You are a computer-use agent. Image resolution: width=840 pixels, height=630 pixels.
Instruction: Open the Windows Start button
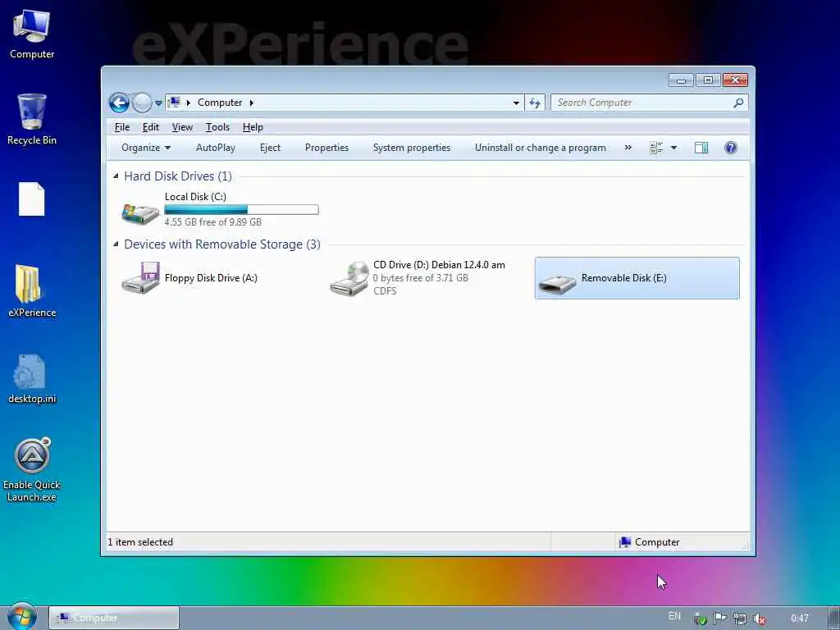click(22, 617)
